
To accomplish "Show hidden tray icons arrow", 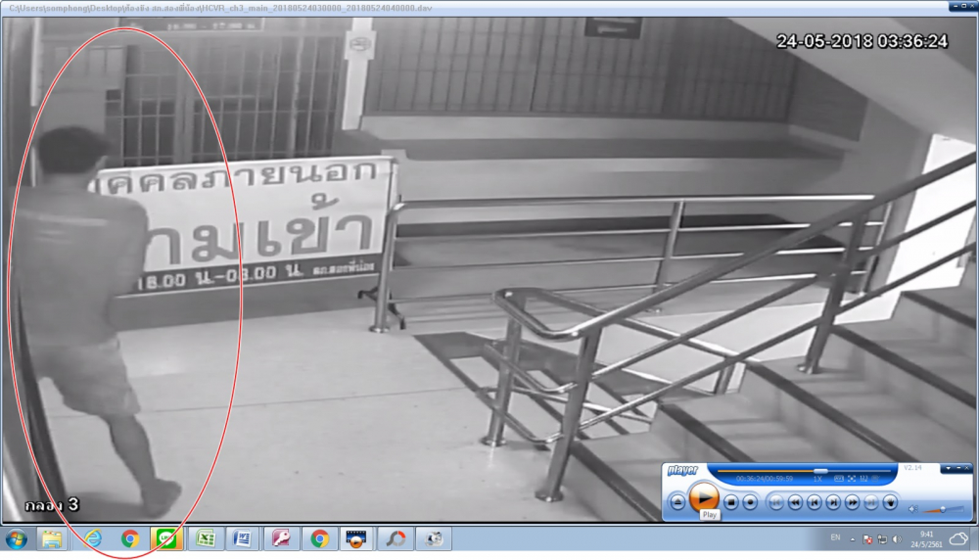I will [x=852, y=539].
